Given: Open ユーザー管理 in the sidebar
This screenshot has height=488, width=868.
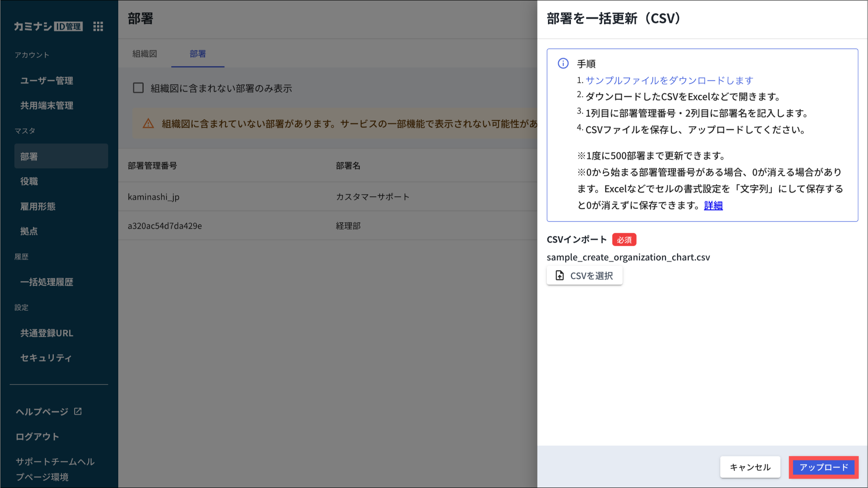Looking at the screenshot, I should pyautogui.click(x=47, y=81).
